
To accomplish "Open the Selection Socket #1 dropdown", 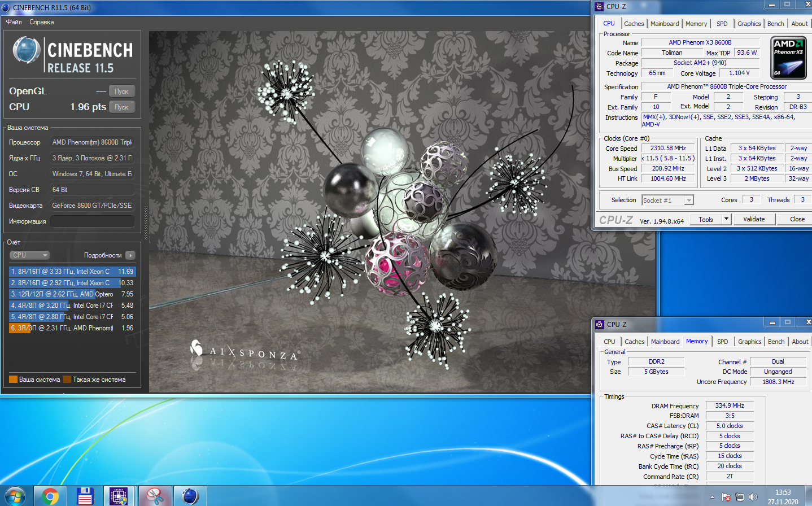I will [667, 200].
